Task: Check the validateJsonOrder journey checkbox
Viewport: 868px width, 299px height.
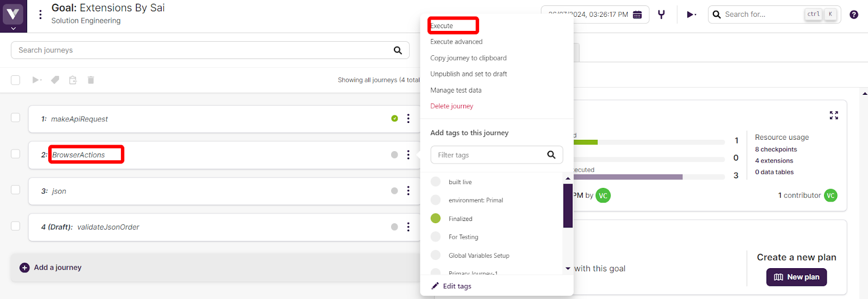Action: tap(16, 226)
